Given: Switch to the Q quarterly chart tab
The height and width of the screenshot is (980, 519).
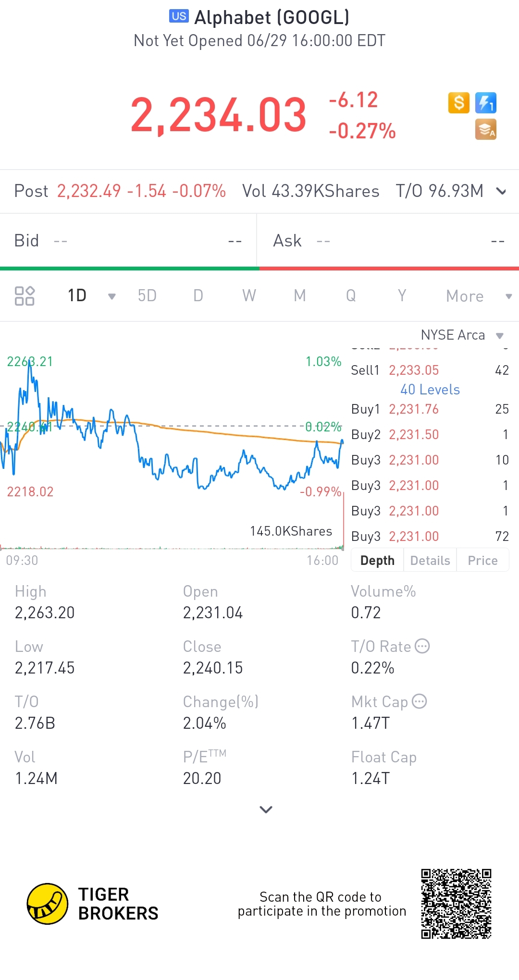Looking at the screenshot, I should click(x=351, y=295).
